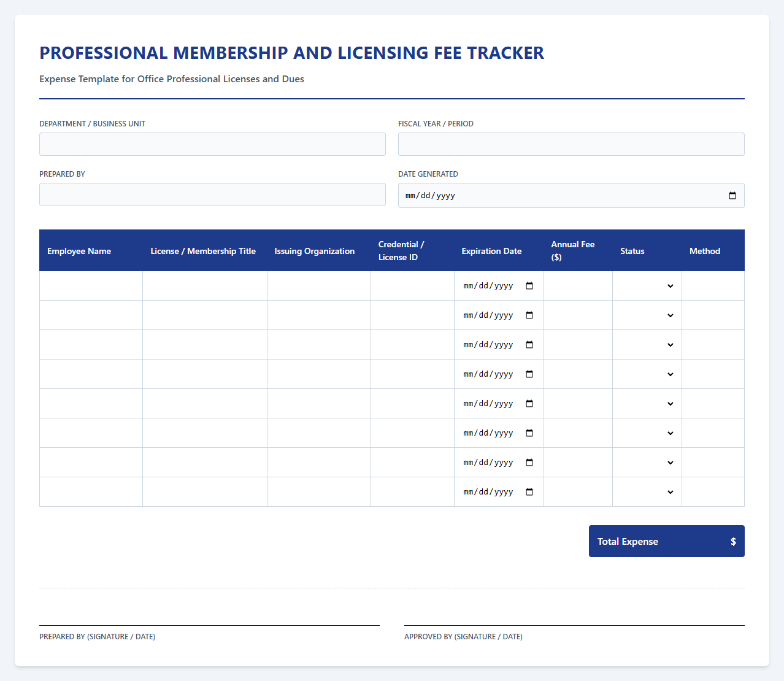Viewport: 784px width, 681px height.
Task: Select fourth row Issuing Organization cell
Action: click(319, 374)
